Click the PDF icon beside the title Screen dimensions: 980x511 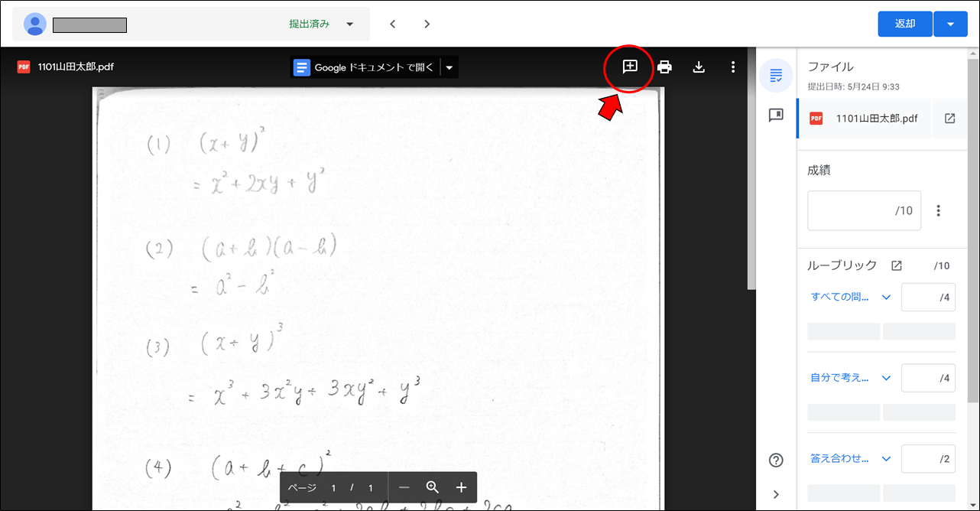24,67
